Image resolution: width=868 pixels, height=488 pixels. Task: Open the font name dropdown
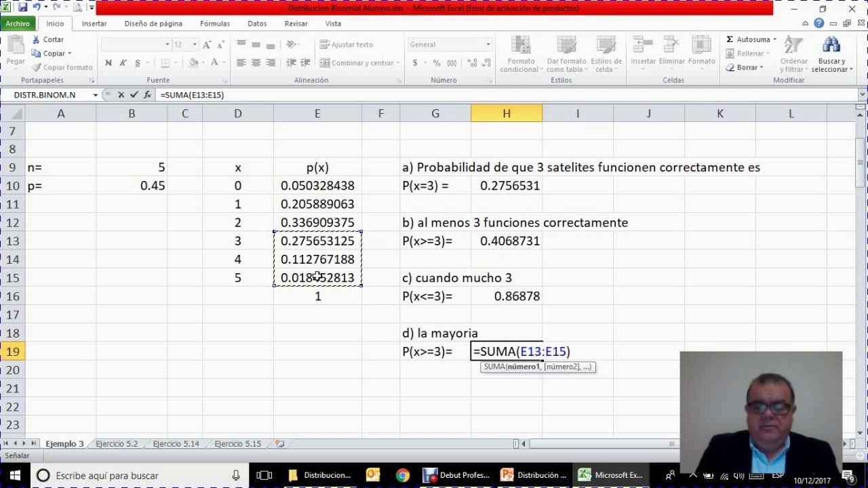click(x=167, y=45)
